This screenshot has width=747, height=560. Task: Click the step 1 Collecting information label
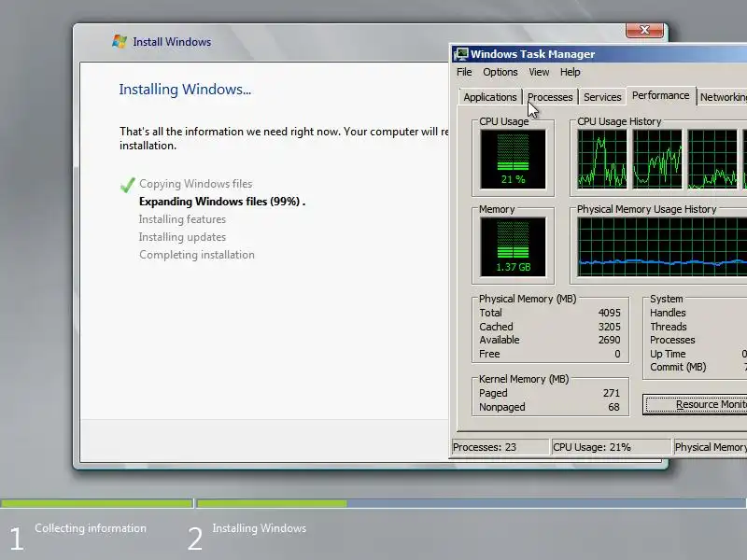pos(91,528)
